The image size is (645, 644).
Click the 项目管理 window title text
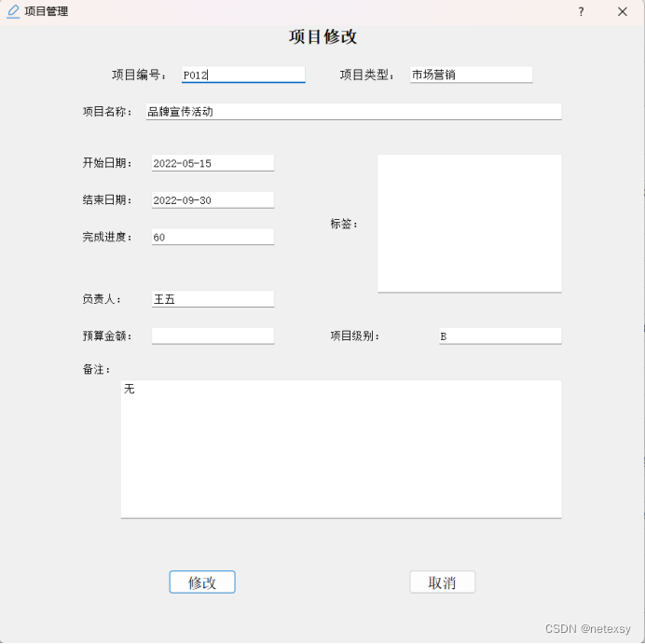[x=46, y=11]
